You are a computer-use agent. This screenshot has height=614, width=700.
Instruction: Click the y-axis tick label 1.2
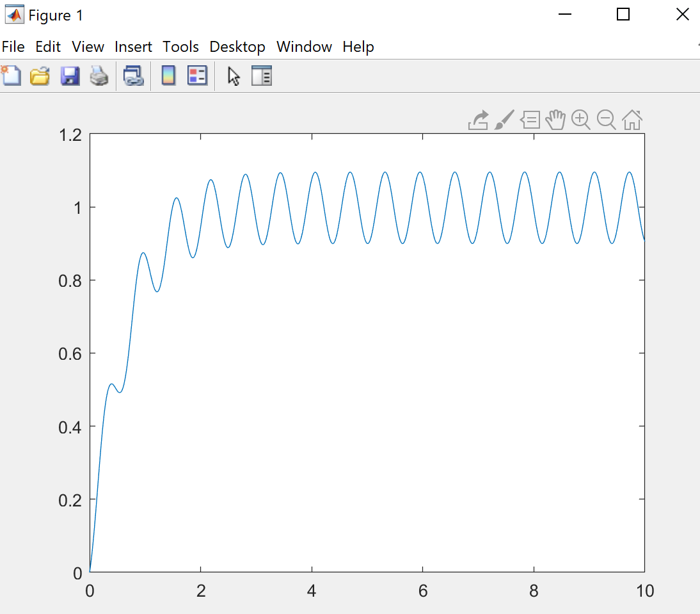point(70,135)
